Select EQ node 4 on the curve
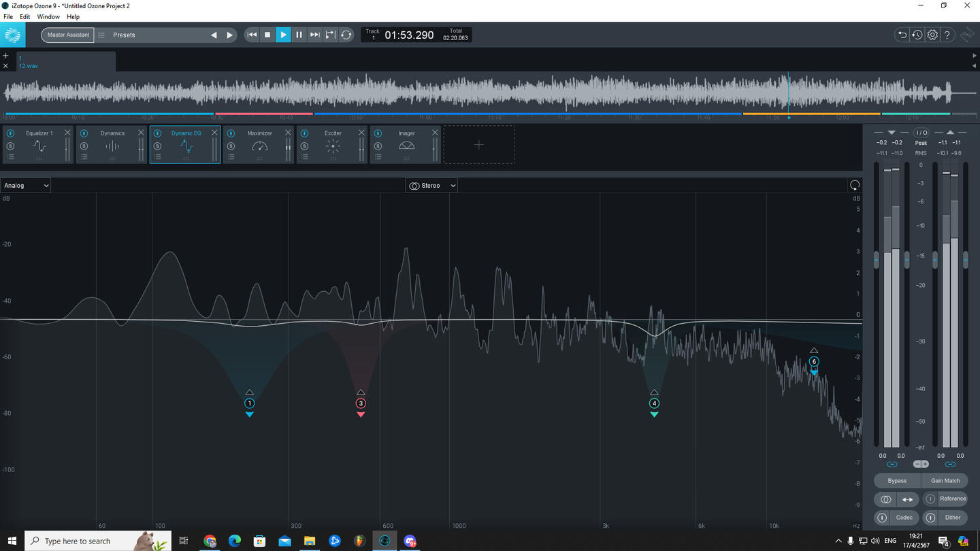This screenshot has height=551, width=980. [x=654, y=403]
